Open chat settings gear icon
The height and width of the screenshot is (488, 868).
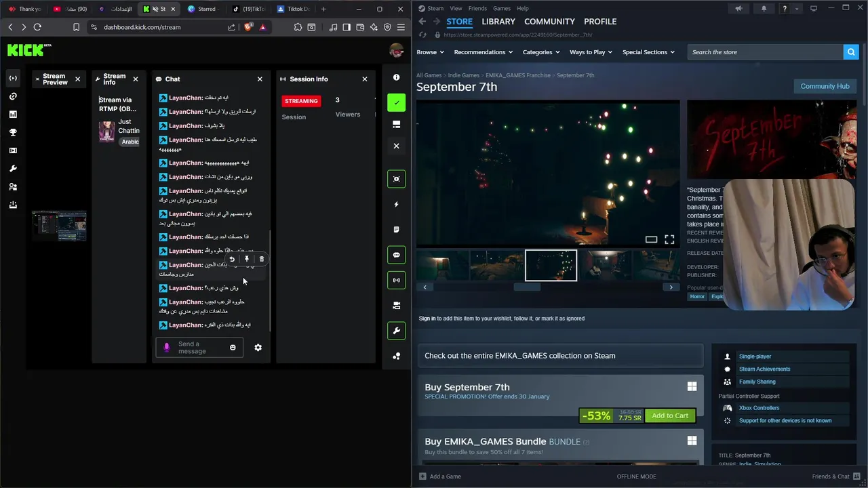(258, 348)
